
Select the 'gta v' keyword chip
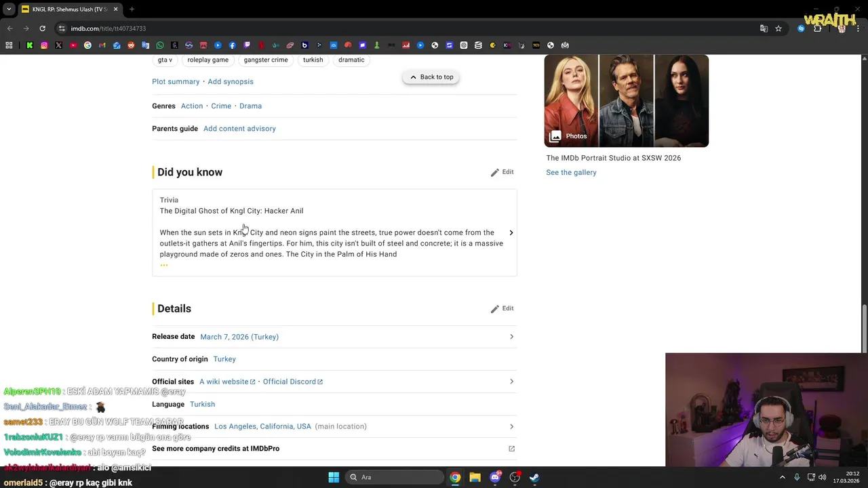(165, 60)
